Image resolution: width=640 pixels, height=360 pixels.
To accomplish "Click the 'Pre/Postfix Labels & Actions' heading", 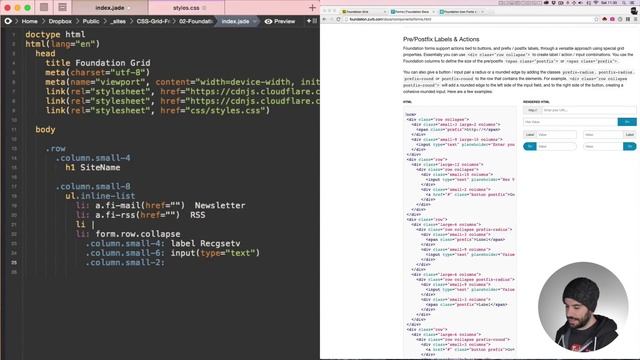I will pyautogui.click(x=441, y=39).
